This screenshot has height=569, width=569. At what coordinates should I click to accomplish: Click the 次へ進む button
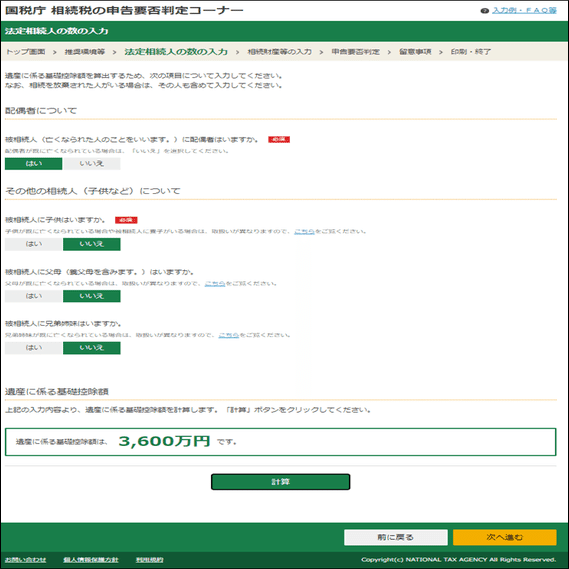pyautogui.click(x=505, y=537)
